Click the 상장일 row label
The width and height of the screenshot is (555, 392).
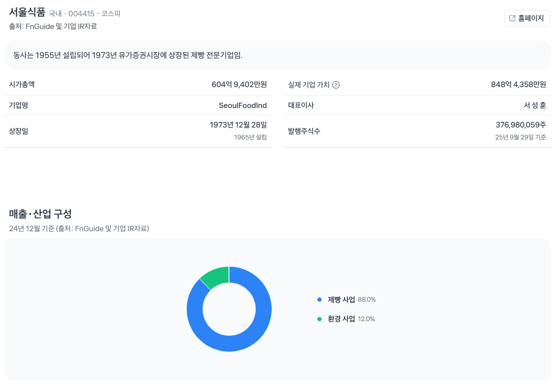(18, 131)
